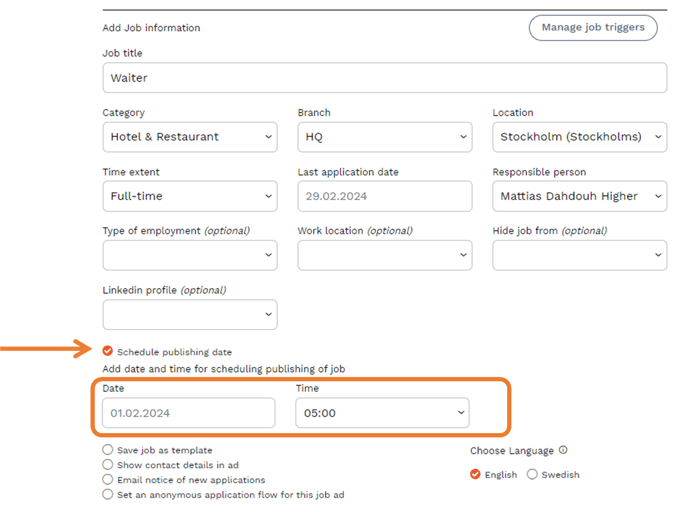Click the scheduling Date field
This screenshot has width=680, height=512.
pyautogui.click(x=188, y=412)
